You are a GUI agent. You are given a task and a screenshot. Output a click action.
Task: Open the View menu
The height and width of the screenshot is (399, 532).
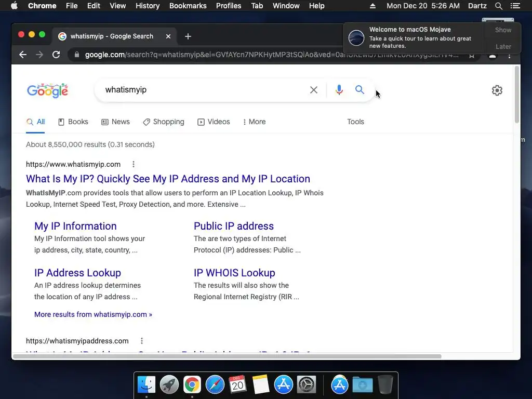click(118, 6)
